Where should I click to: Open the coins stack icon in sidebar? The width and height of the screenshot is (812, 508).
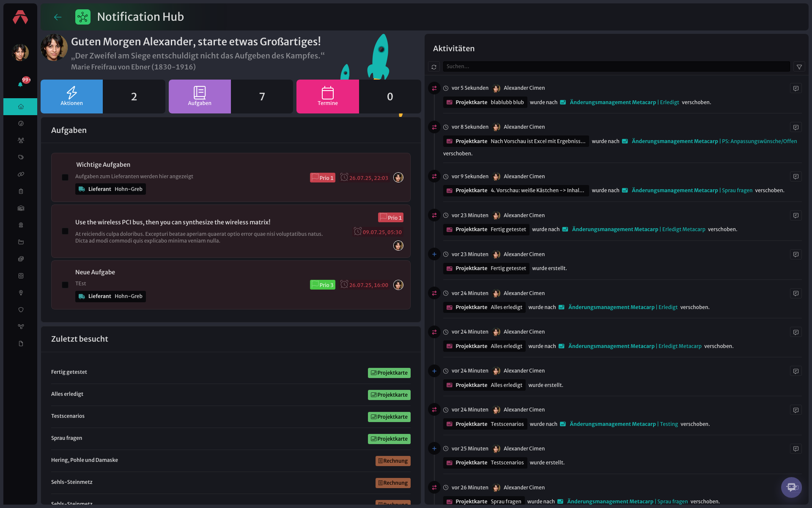[x=21, y=259]
